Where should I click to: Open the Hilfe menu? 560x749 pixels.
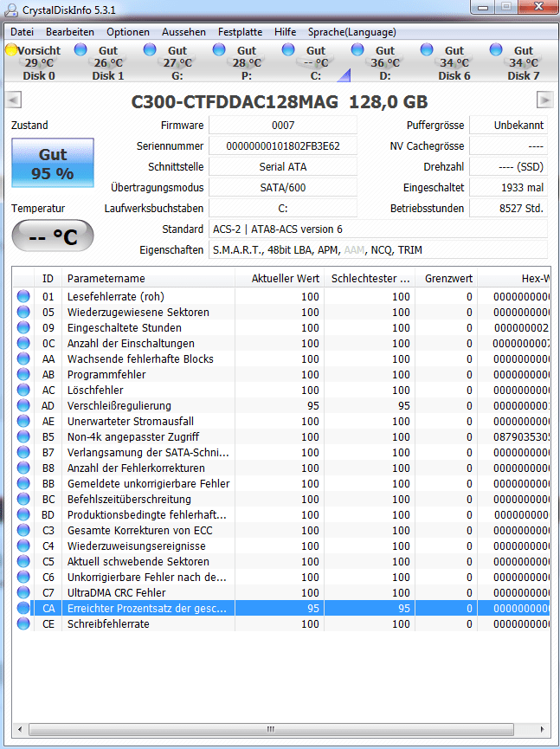pos(285,32)
